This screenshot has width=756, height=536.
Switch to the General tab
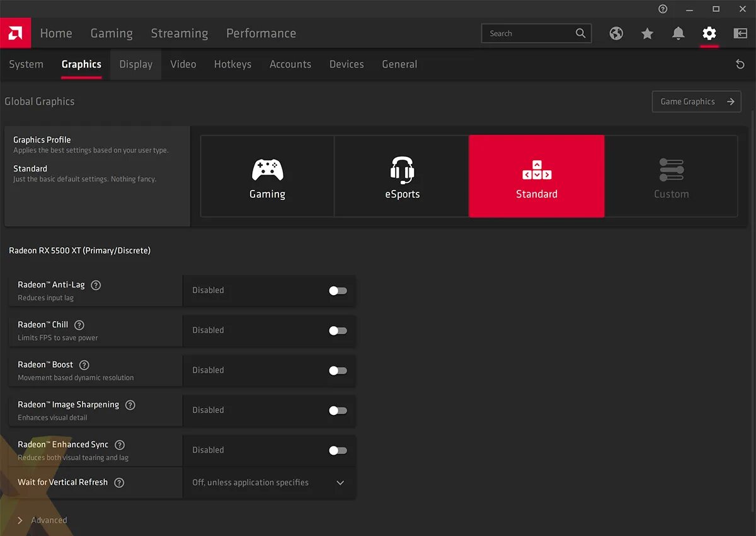click(399, 64)
